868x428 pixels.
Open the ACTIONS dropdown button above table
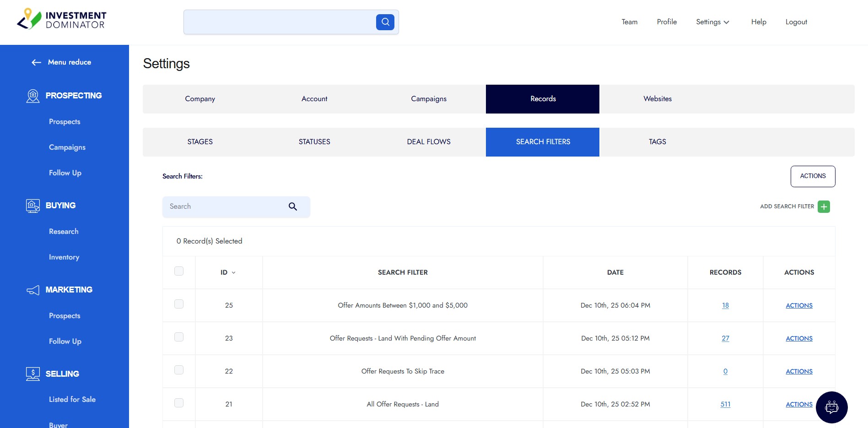[x=813, y=176]
